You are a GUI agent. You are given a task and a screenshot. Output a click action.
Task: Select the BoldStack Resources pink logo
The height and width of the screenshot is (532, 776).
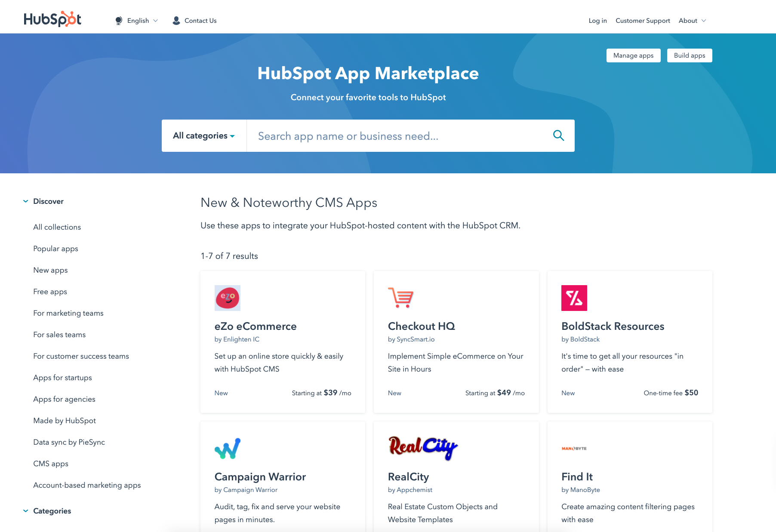pyautogui.click(x=574, y=298)
